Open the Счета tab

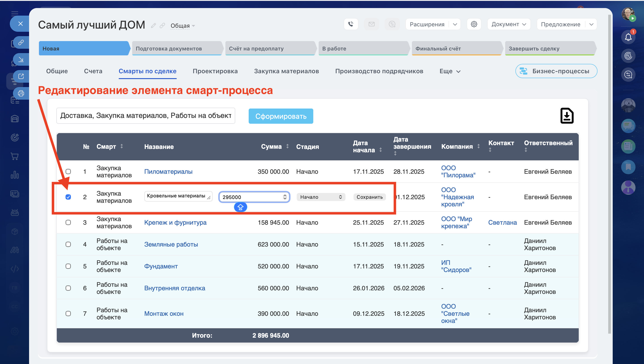coord(93,71)
